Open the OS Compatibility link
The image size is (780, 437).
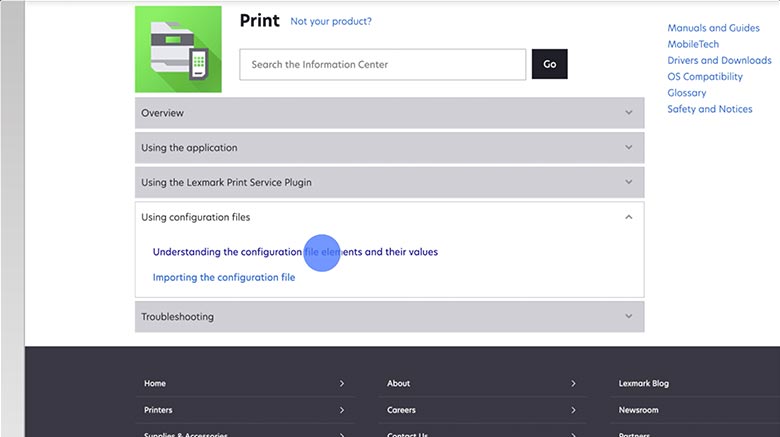705,77
